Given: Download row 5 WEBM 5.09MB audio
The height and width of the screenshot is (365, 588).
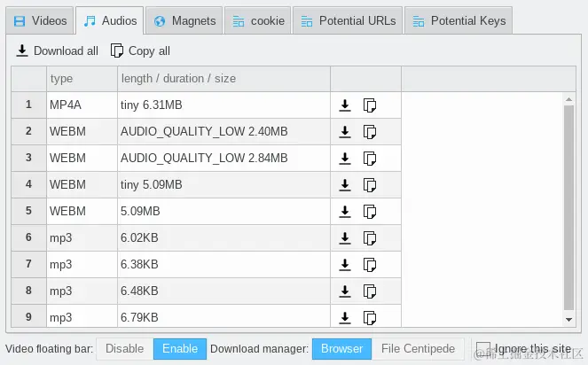Looking at the screenshot, I should [x=345, y=212].
